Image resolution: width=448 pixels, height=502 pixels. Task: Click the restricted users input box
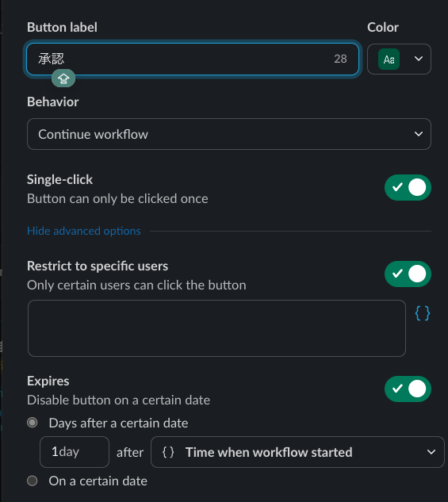click(216, 328)
